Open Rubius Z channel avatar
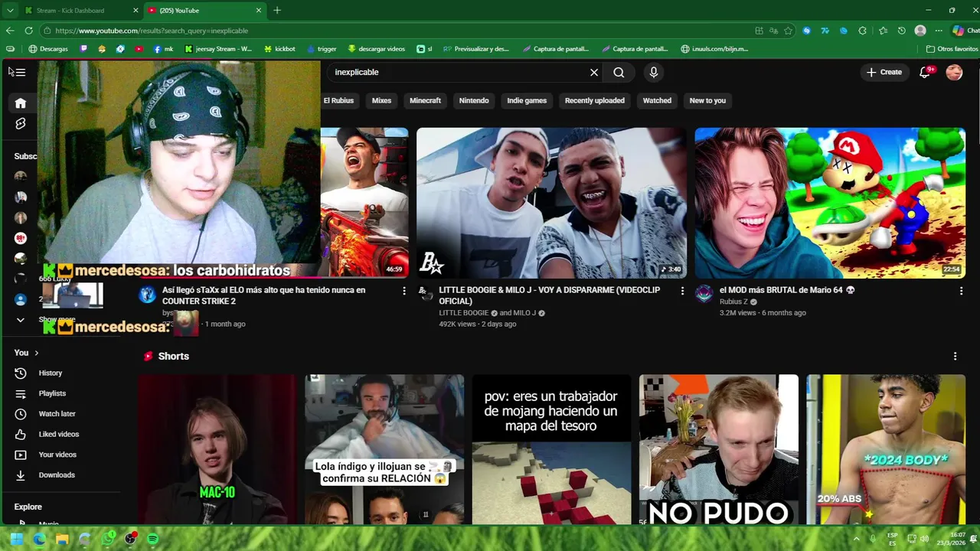 (704, 294)
